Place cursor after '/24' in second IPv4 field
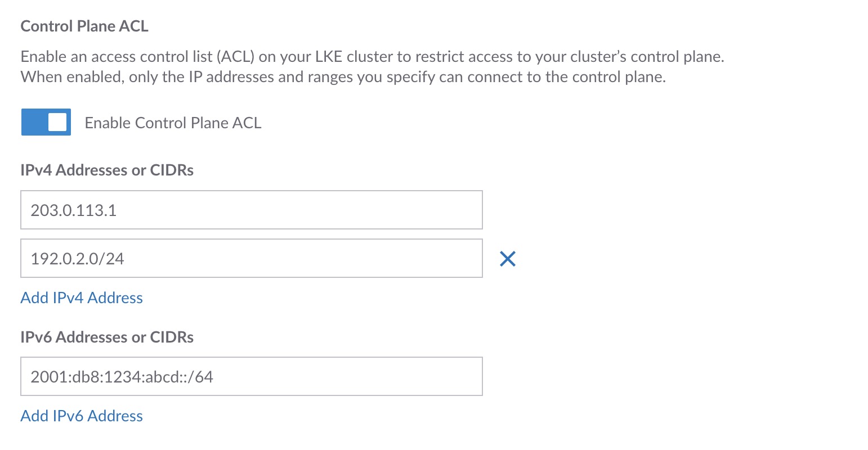Image resolution: width=868 pixels, height=450 pixels. (x=125, y=259)
